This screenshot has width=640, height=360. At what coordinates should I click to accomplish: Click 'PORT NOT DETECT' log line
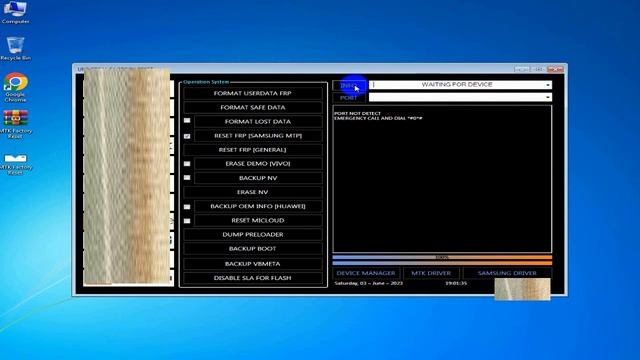358,113
